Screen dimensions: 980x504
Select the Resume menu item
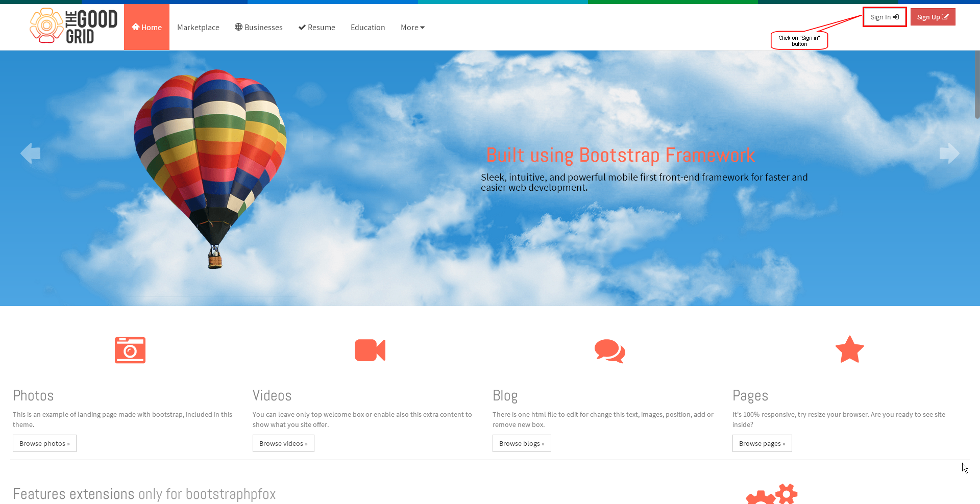point(316,27)
